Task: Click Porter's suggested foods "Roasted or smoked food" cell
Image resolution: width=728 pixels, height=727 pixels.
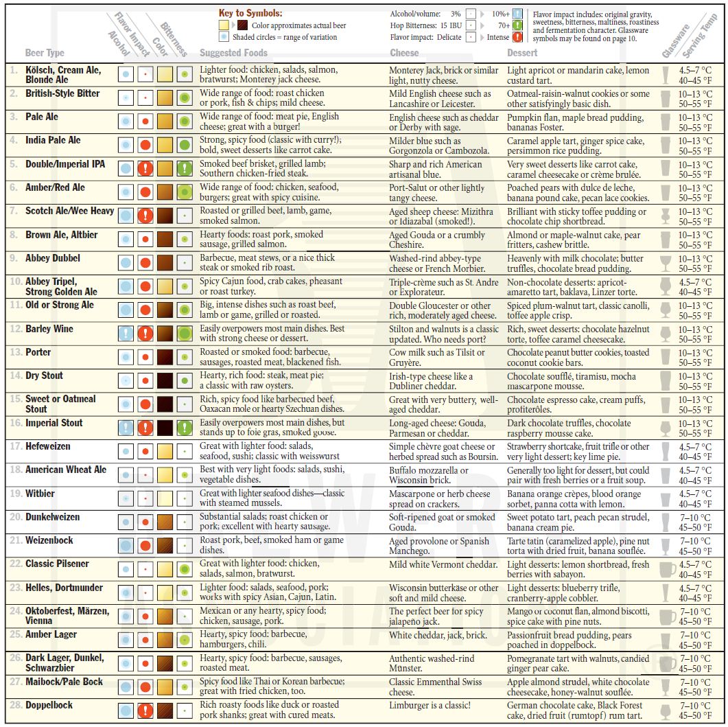Action: [x=270, y=357]
